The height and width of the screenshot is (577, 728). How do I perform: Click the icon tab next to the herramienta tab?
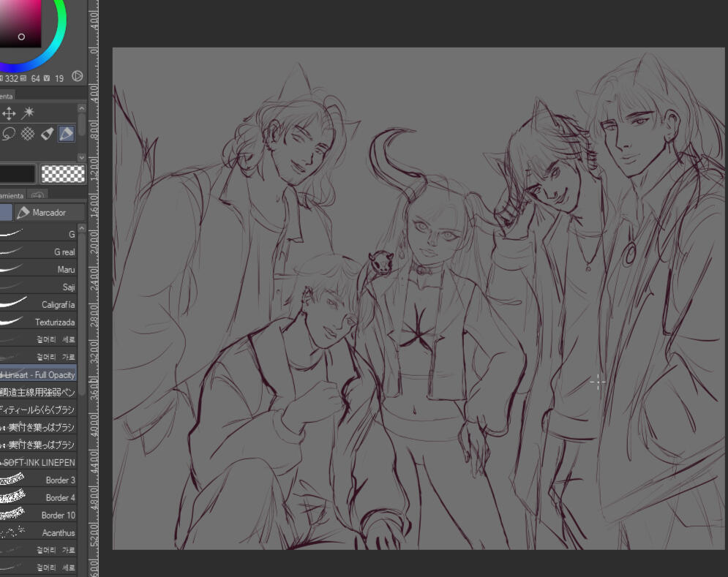(37, 195)
